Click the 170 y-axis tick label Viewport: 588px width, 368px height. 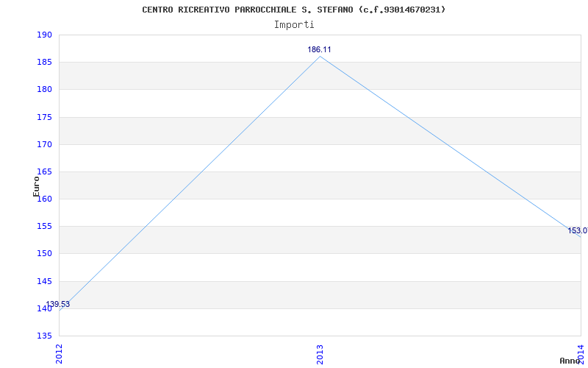(44, 144)
